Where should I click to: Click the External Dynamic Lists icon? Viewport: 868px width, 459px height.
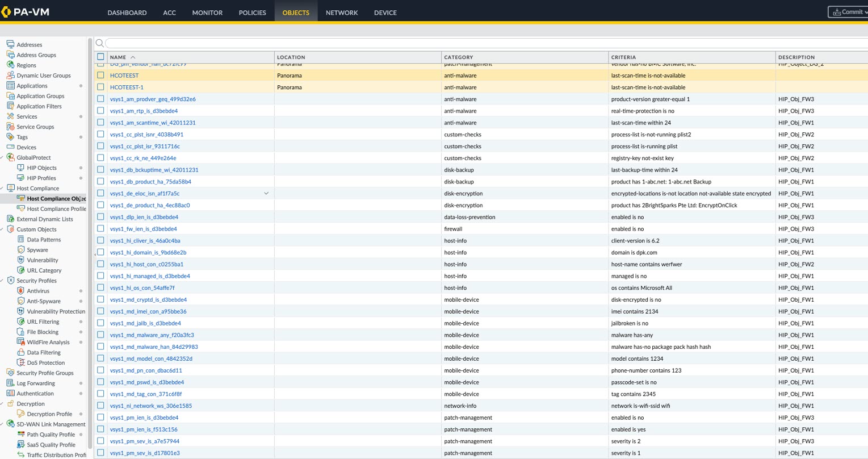[x=10, y=219]
